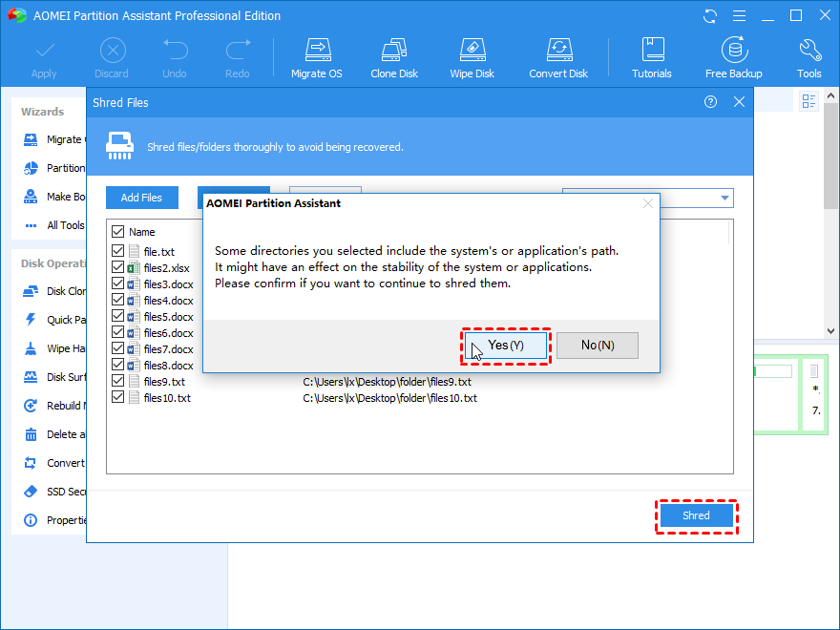Click help icon in Shred Files dialog
840x630 pixels.
(710, 102)
